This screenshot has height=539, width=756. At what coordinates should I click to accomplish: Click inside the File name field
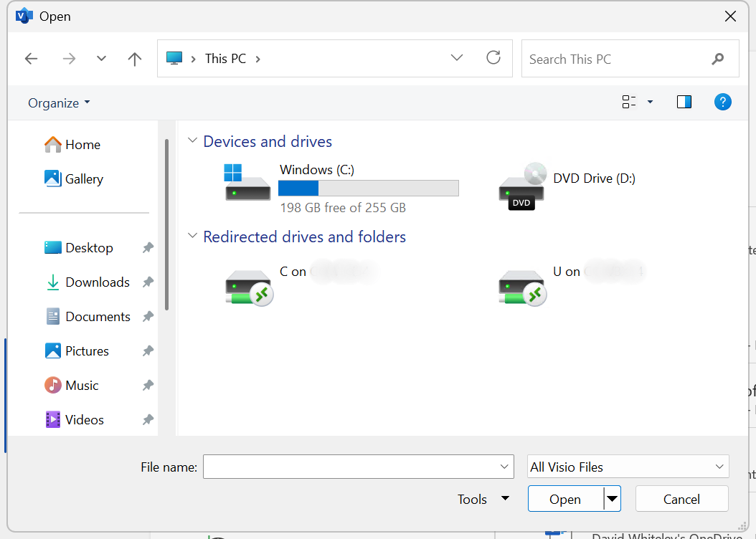point(351,467)
